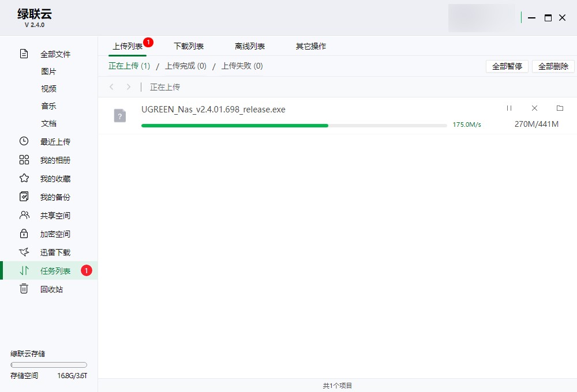
Task: Select 任务列表 in the sidebar
Action: pyautogui.click(x=49, y=270)
